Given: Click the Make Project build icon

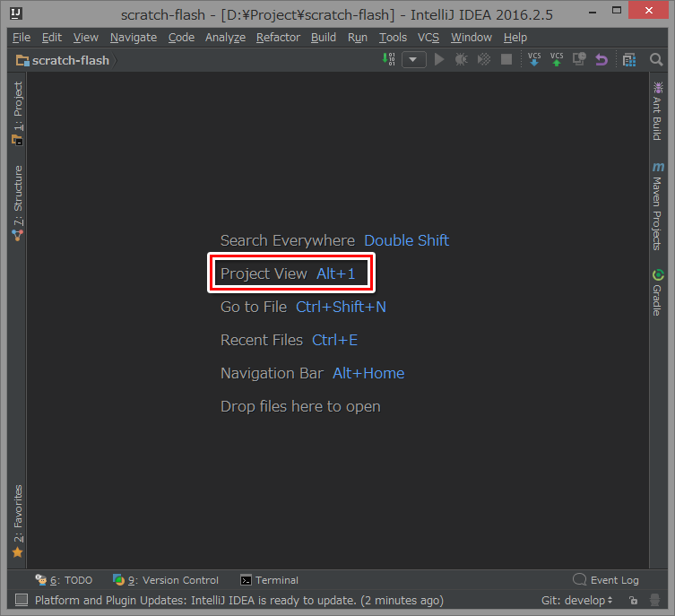Looking at the screenshot, I should [x=389, y=59].
